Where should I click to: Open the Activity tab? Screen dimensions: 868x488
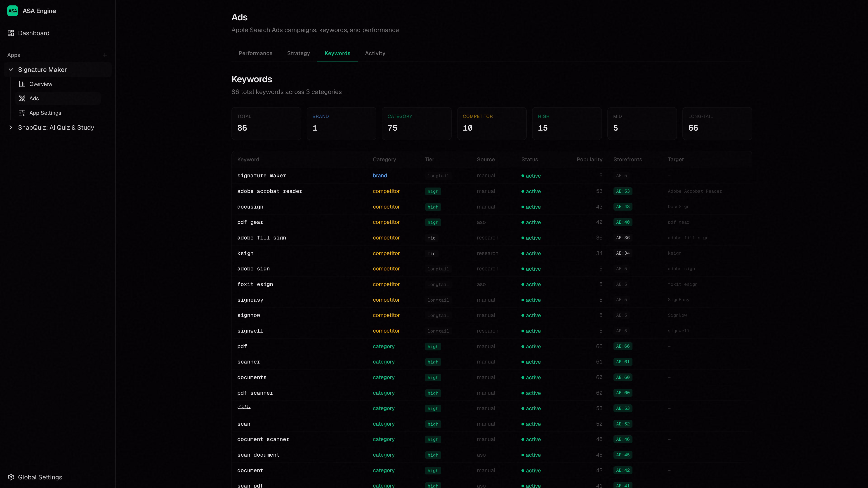coord(375,53)
